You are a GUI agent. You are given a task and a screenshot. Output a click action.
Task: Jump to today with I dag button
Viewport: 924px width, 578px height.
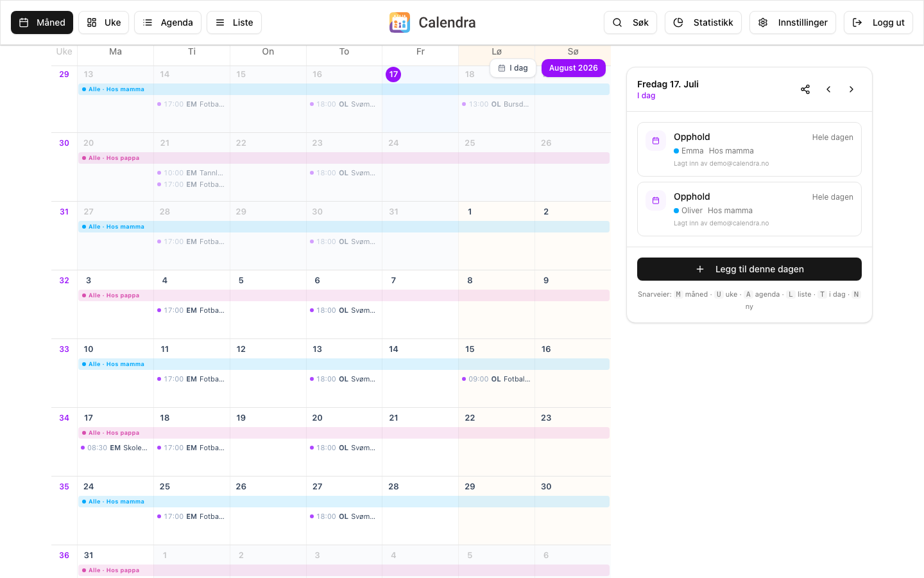(513, 68)
